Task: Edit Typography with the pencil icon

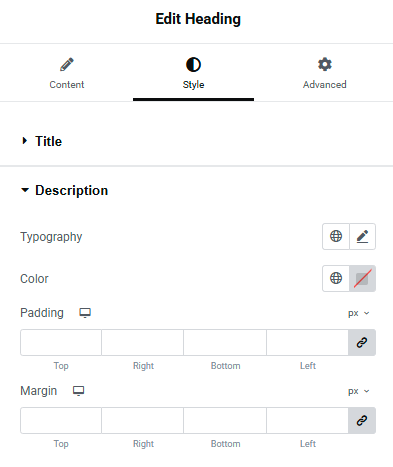Action: 362,236
